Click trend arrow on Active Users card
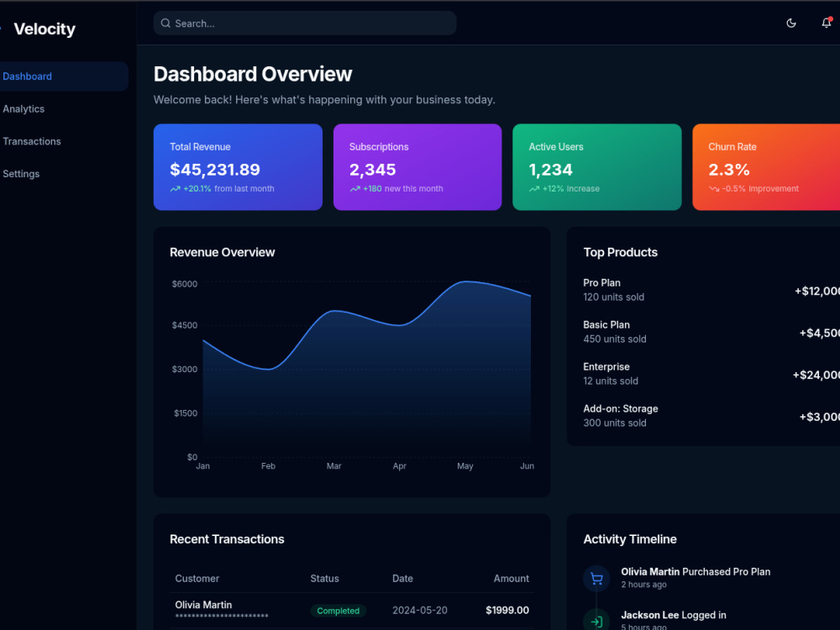Viewport: 840px width, 630px height. coord(534,188)
